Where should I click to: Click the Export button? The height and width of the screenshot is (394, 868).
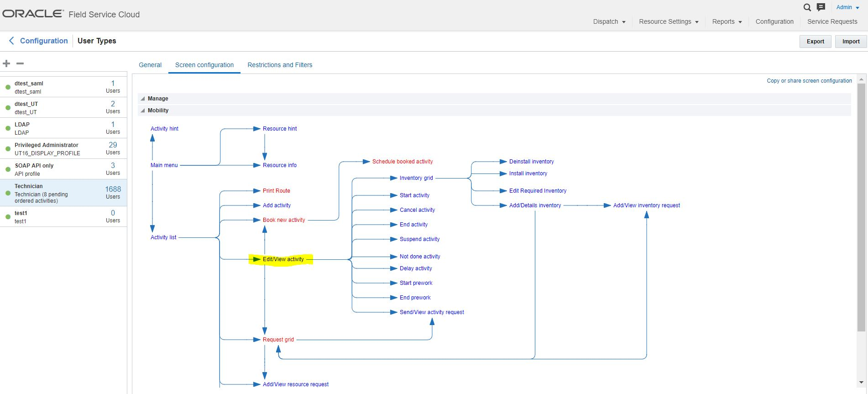click(x=815, y=42)
